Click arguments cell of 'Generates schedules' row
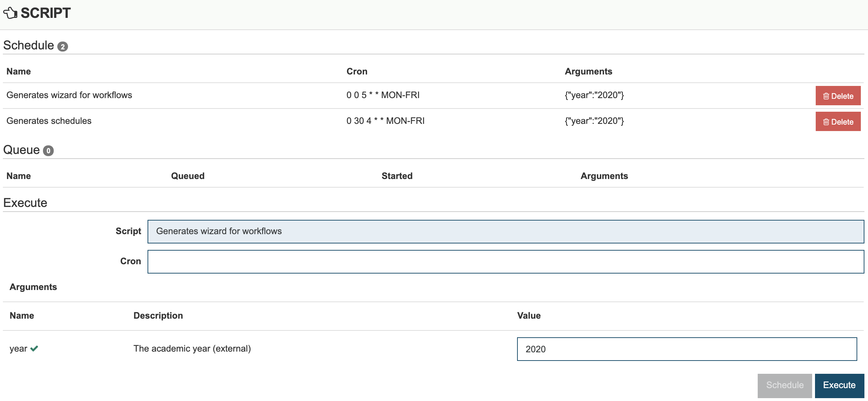Viewport: 868px width, 401px height. pyautogui.click(x=594, y=121)
